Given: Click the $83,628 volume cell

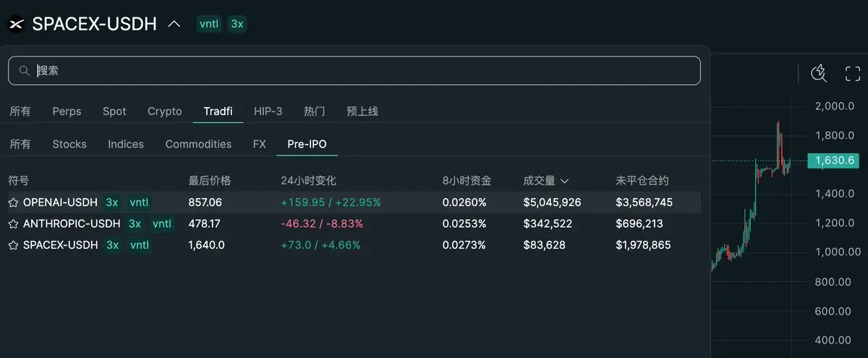Looking at the screenshot, I should click(545, 245).
